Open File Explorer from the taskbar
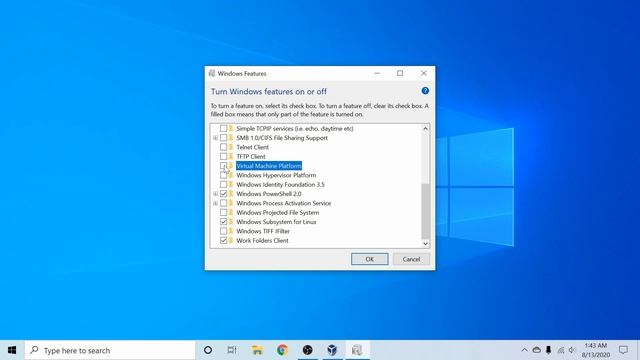 [257, 350]
